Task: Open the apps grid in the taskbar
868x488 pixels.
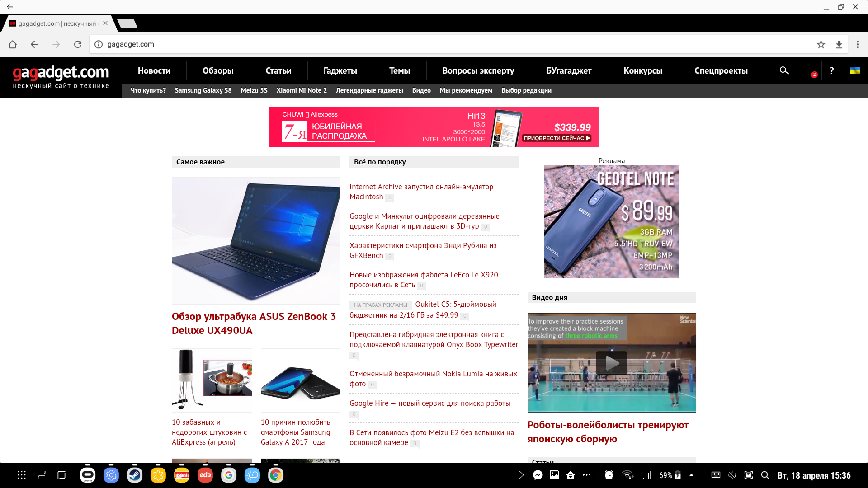Action: [x=22, y=475]
